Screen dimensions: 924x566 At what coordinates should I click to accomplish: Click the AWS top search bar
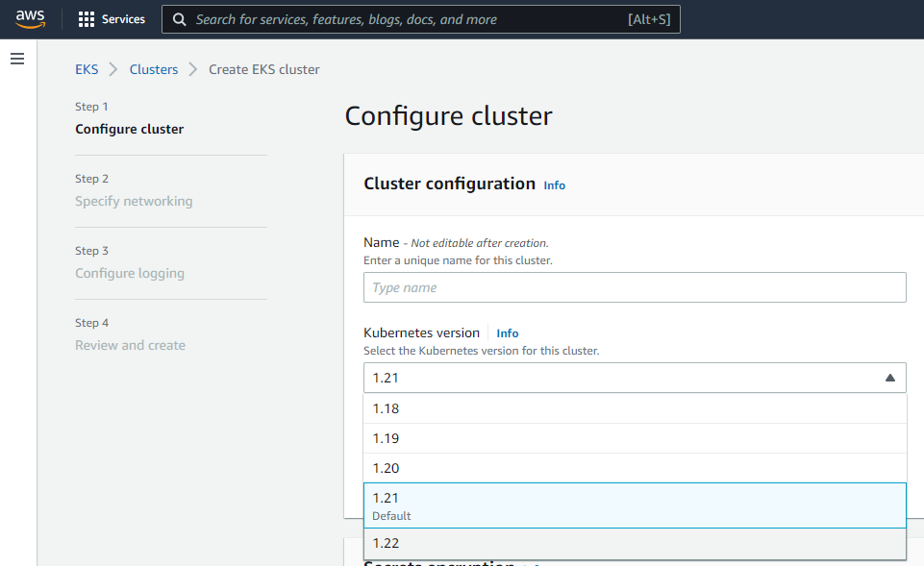click(421, 19)
